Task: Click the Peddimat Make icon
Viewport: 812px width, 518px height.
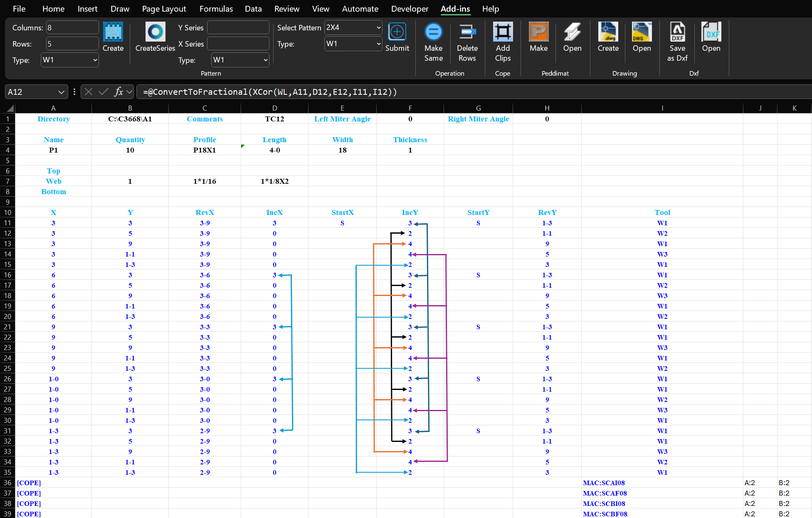Action: (x=538, y=32)
